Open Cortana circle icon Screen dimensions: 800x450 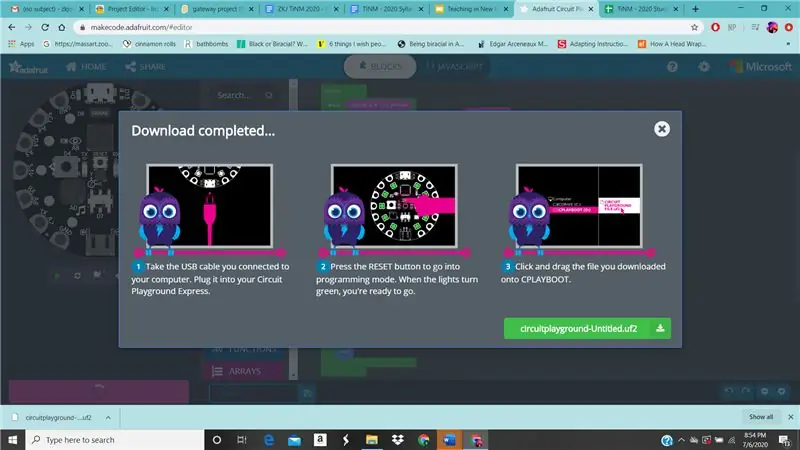tap(217, 440)
